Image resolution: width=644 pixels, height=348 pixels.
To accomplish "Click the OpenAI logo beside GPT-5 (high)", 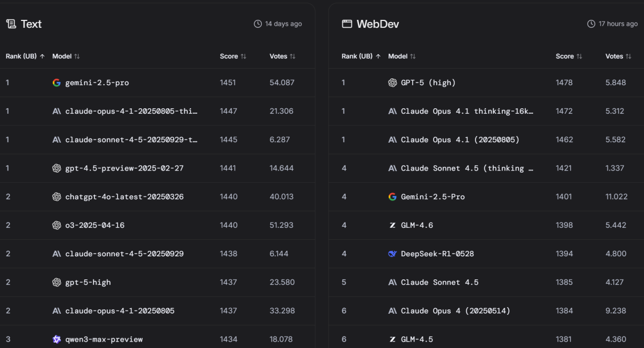I will 392,83.
